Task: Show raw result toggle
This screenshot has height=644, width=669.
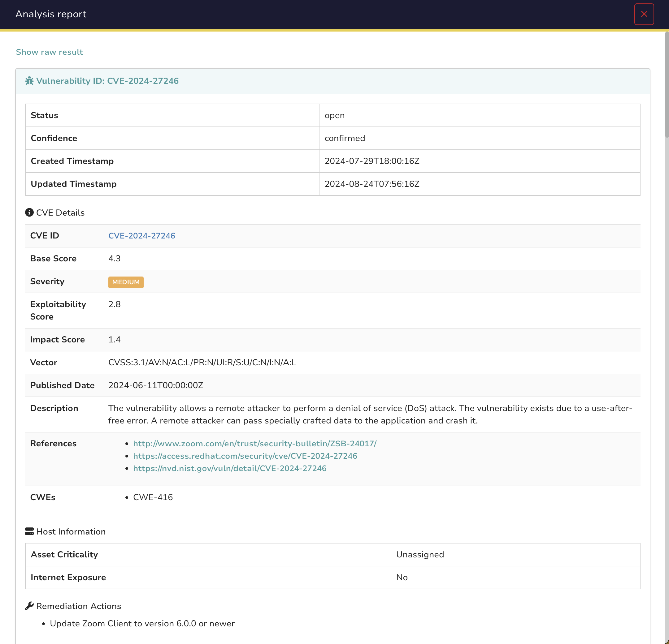Action: click(x=50, y=52)
